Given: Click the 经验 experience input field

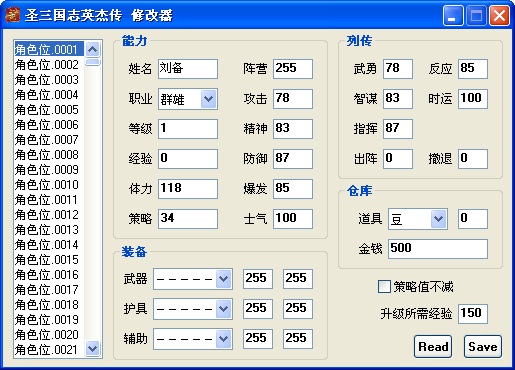Looking at the screenshot, I should (188, 159).
